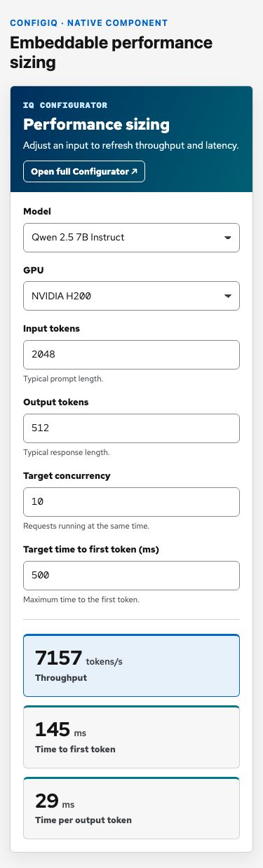263x868 pixels.
Task: Click the Model dropdown caret arrow
Action: pyautogui.click(x=227, y=238)
